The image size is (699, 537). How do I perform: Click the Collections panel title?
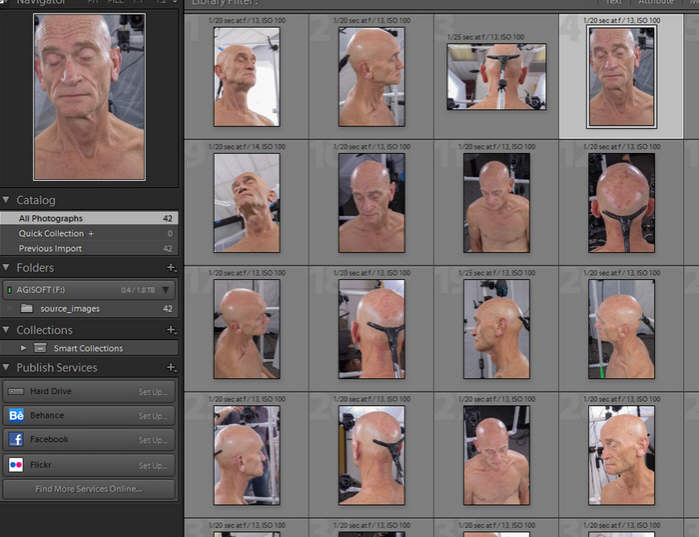[x=44, y=330]
